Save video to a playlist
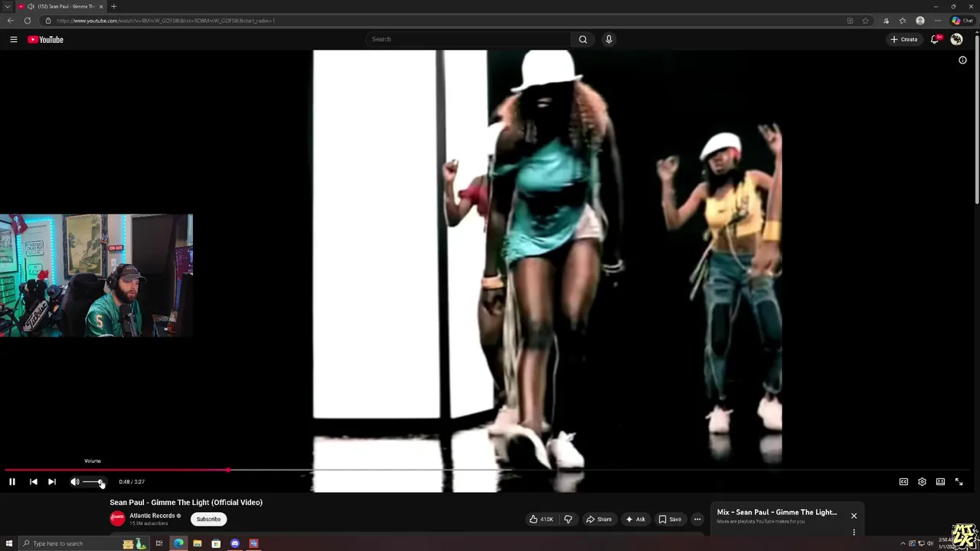Viewport: 980px width, 551px height. [670, 519]
